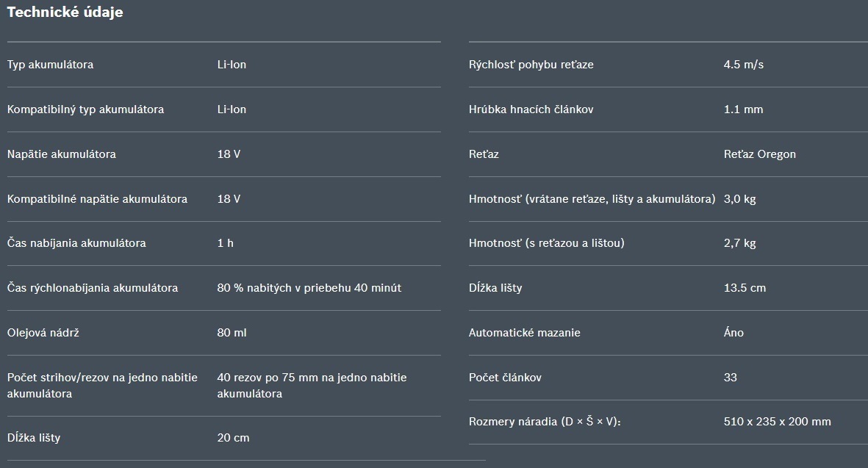868x468 pixels.
Task: Select the 40 rezov po 75 mm text
Action: click(x=268, y=378)
